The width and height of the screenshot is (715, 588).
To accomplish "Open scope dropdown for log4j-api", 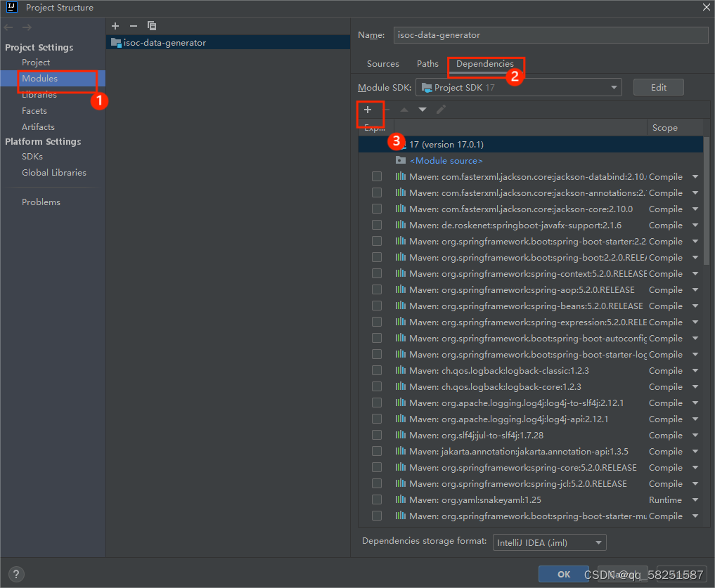I will (x=695, y=419).
